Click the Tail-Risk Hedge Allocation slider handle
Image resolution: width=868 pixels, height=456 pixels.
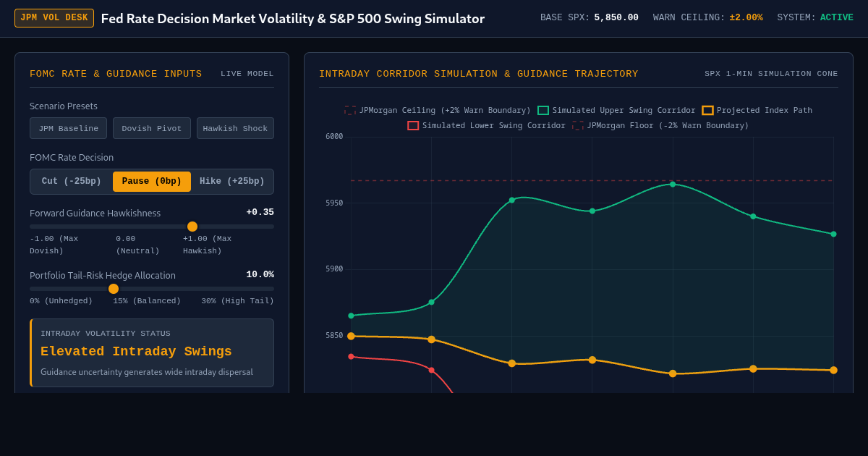pyautogui.click(x=114, y=289)
